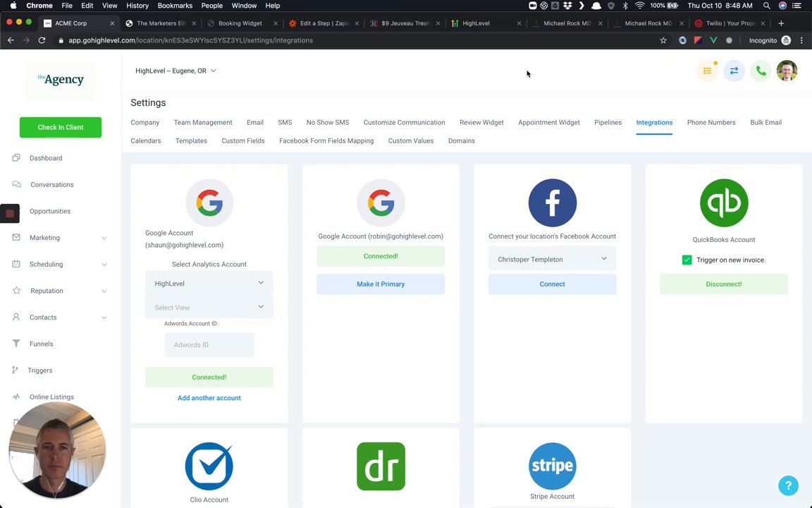Image resolution: width=812 pixels, height=508 pixels.
Task: Click the Scheduling calendar icon
Action: coord(16,264)
